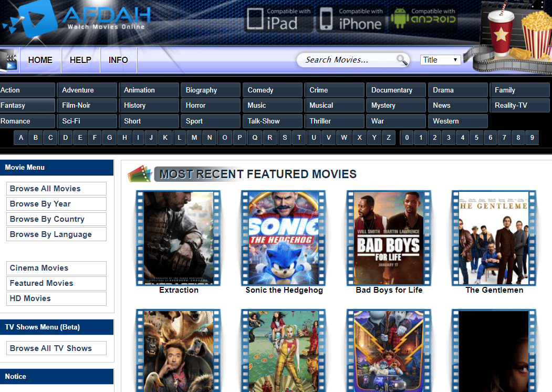Browse movies starting with letter M
The width and height of the screenshot is (552, 392).
[x=194, y=138]
